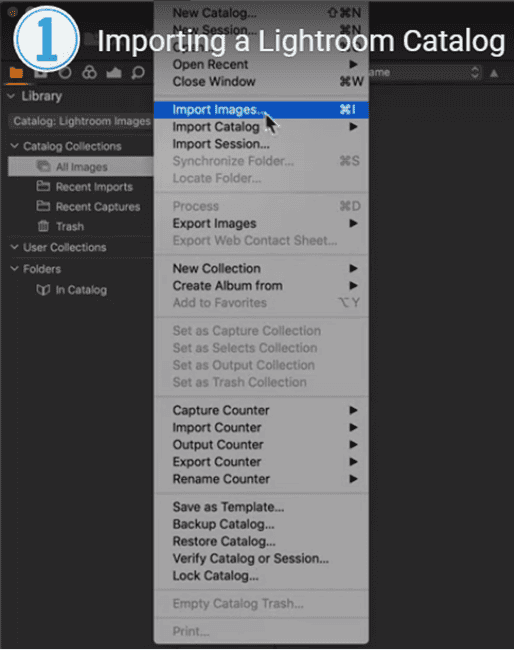Open the Create Album from submenu
Screen dimensions: 514x650
pos(261,286)
